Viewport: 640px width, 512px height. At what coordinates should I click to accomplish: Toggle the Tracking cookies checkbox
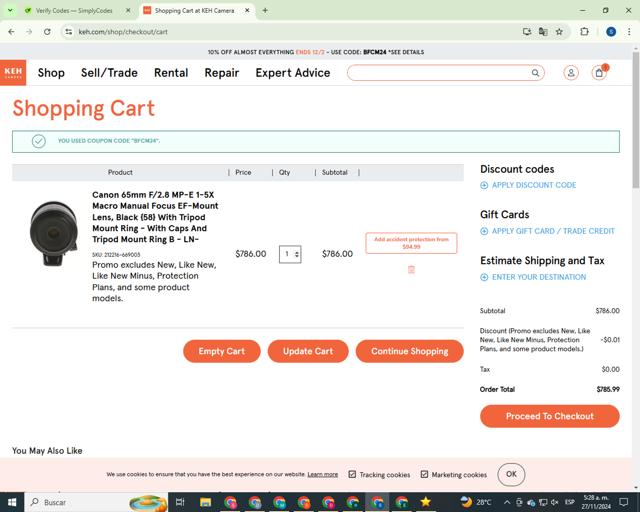pyautogui.click(x=352, y=474)
